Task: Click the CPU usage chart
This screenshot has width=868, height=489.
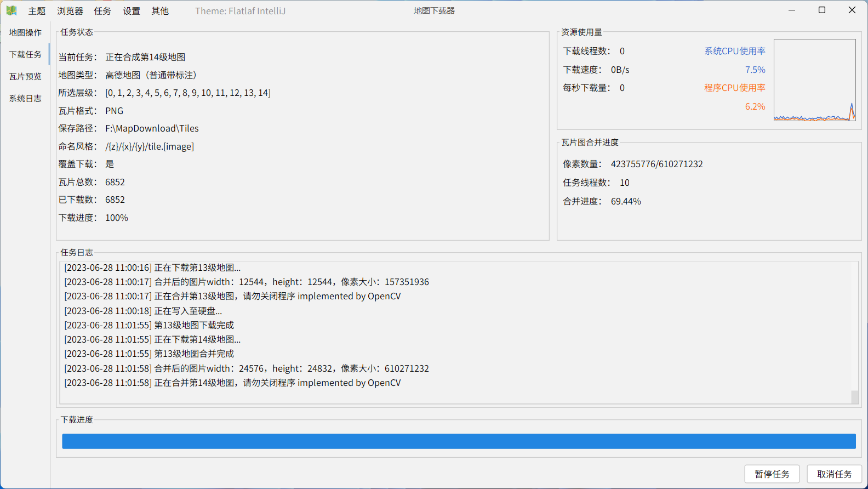Action: pyautogui.click(x=815, y=80)
